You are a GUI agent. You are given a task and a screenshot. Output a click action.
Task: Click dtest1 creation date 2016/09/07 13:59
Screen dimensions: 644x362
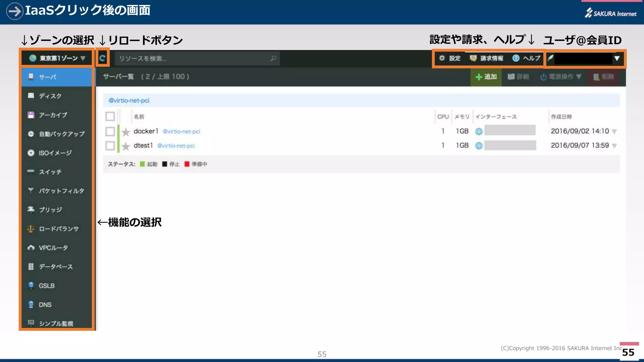pyautogui.click(x=580, y=145)
